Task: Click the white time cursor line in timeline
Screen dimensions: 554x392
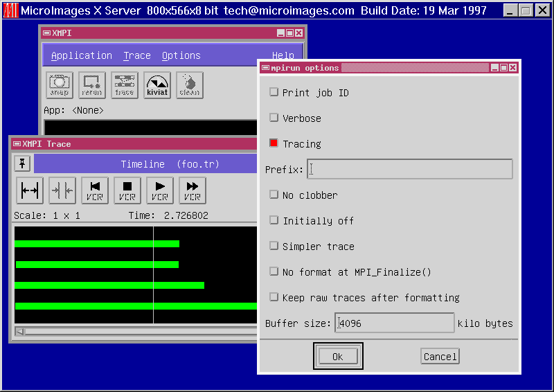Action: click(153, 275)
